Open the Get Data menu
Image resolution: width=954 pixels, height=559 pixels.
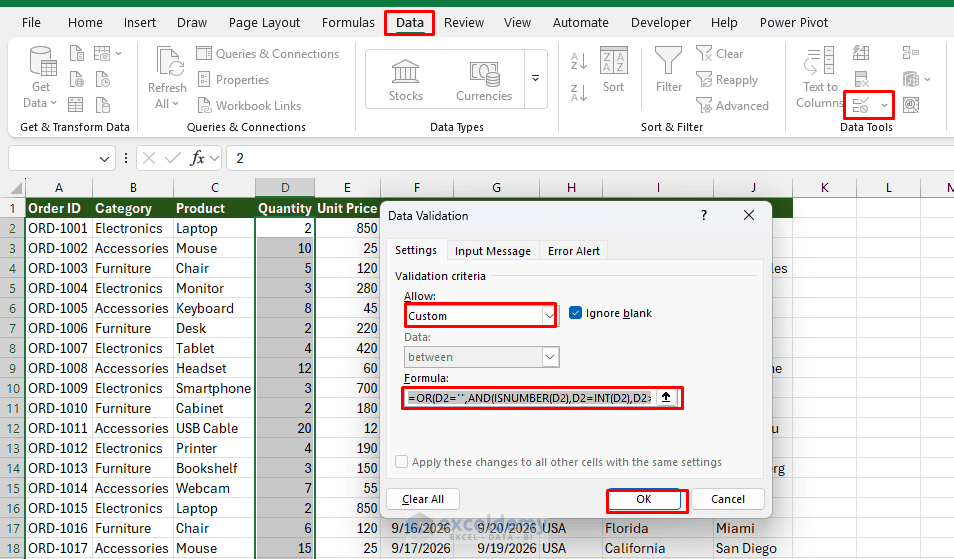40,78
